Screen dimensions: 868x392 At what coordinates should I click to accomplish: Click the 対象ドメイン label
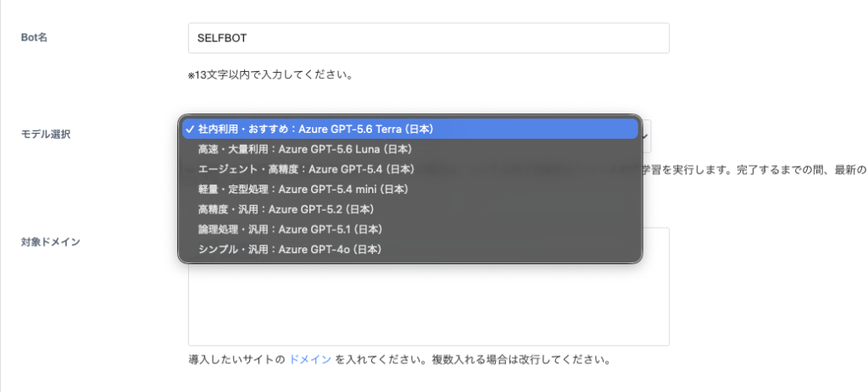pos(50,241)
